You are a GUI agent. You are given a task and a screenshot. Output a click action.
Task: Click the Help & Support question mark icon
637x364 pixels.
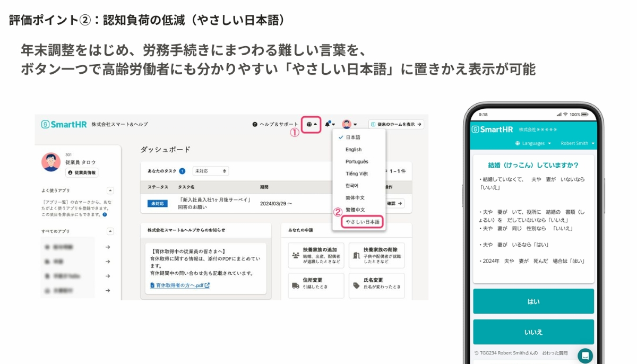255,124
